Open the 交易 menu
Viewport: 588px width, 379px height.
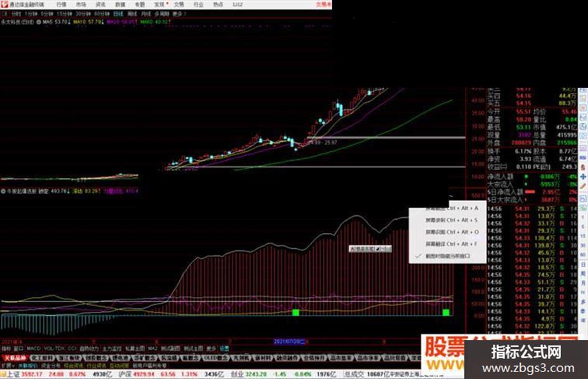coord(179,4)
